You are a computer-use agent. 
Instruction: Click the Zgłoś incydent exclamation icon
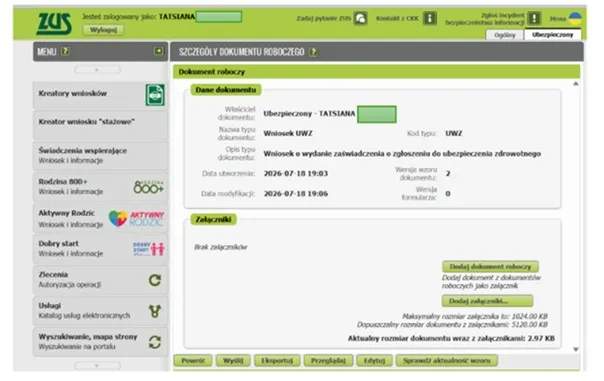pyautogui.click(x=534, y=18)
